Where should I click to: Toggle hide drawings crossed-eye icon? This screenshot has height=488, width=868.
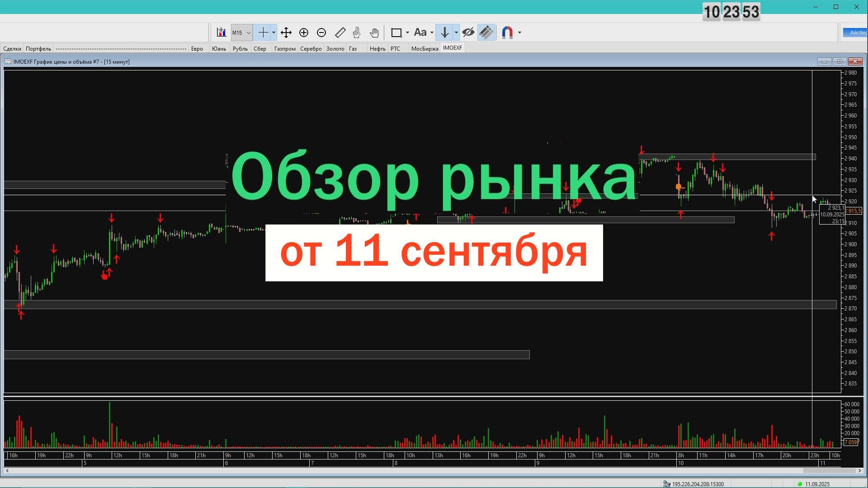click(x=468, y=33)
